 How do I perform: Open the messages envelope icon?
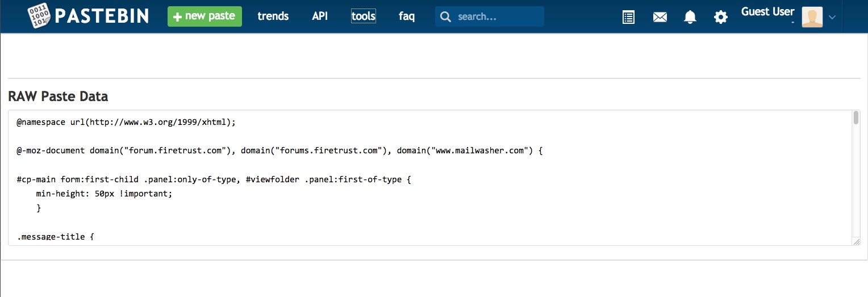[x=660, y=17]
